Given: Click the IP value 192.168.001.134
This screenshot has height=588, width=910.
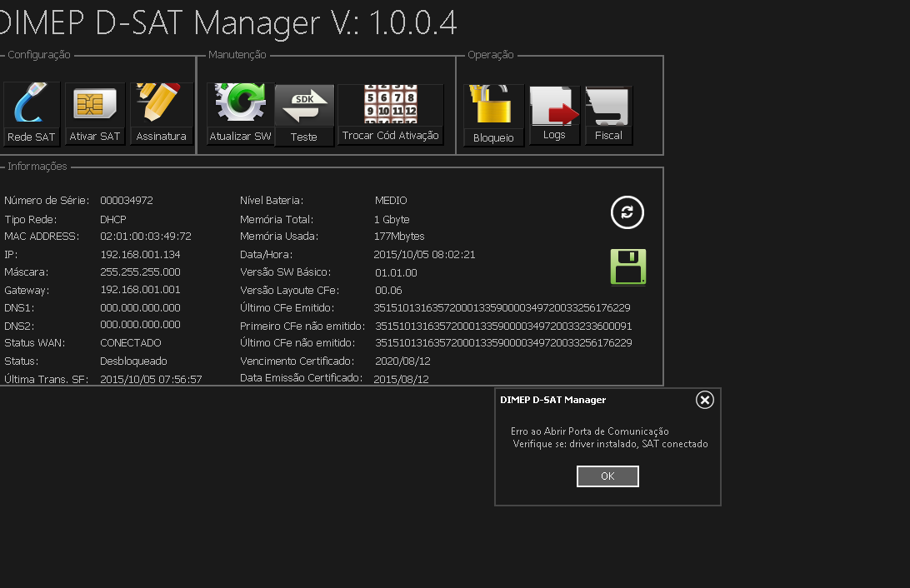Looking at the screenshot, I should click(141, 255).
